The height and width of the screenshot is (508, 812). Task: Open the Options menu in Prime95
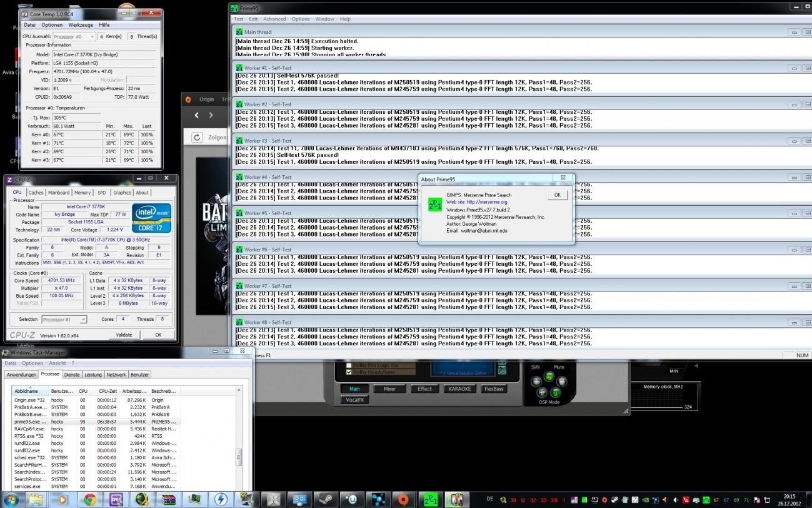tap(301, 19)
